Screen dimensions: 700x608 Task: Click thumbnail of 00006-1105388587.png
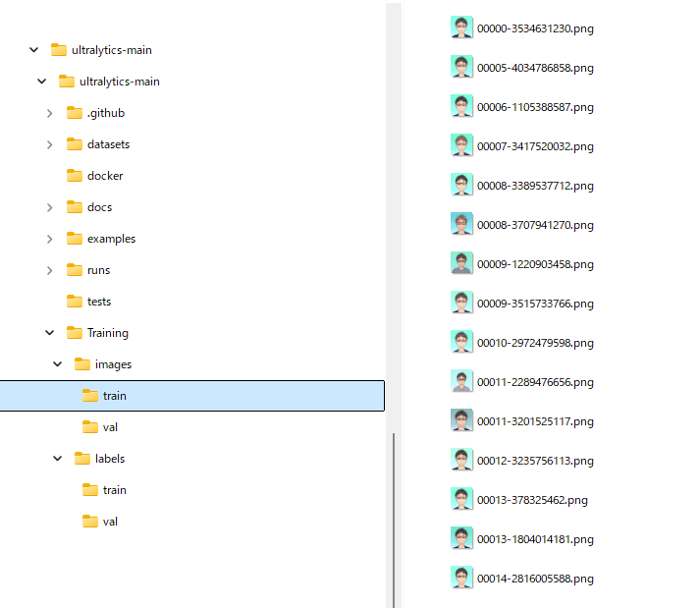point(461,106)
